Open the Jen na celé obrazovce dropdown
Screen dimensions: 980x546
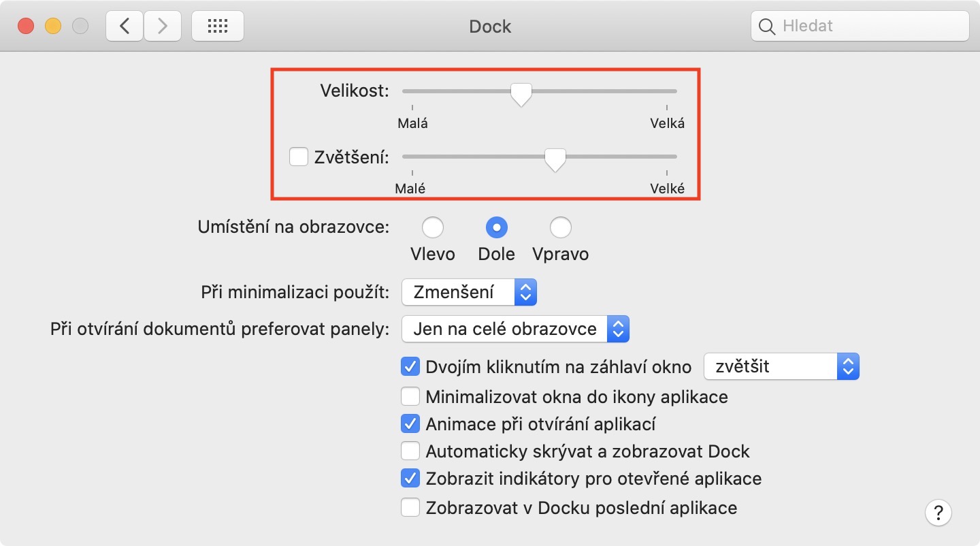515,330
